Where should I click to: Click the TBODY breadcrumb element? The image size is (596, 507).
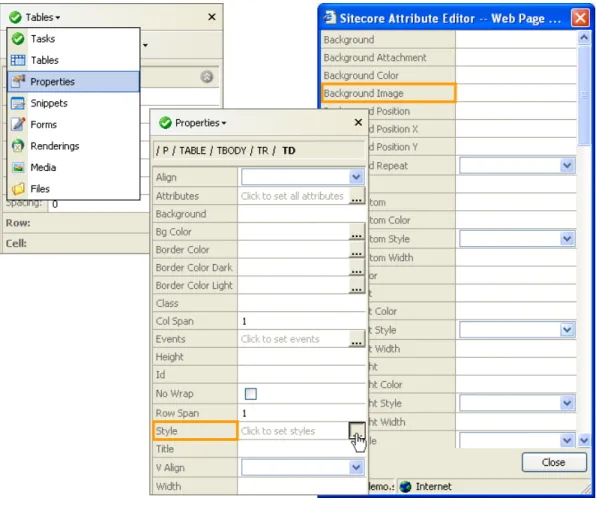click(x=231, y=151)
